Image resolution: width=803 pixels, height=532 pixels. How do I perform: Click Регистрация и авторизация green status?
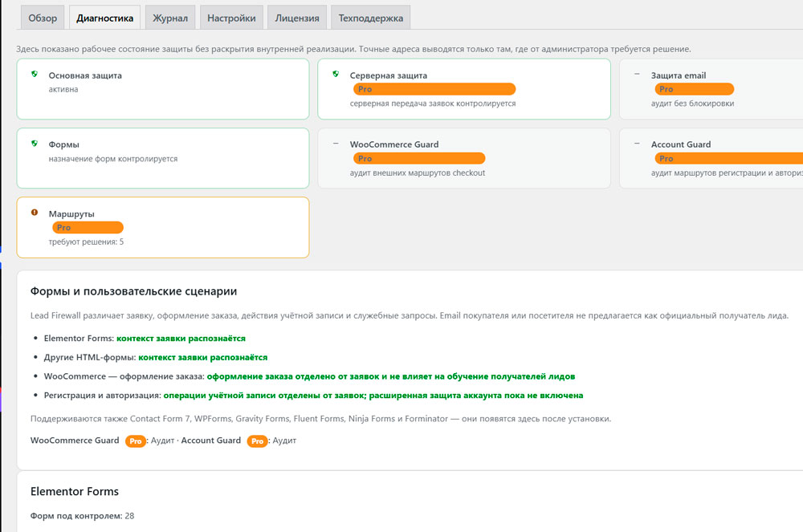click(x=373, y=395)
